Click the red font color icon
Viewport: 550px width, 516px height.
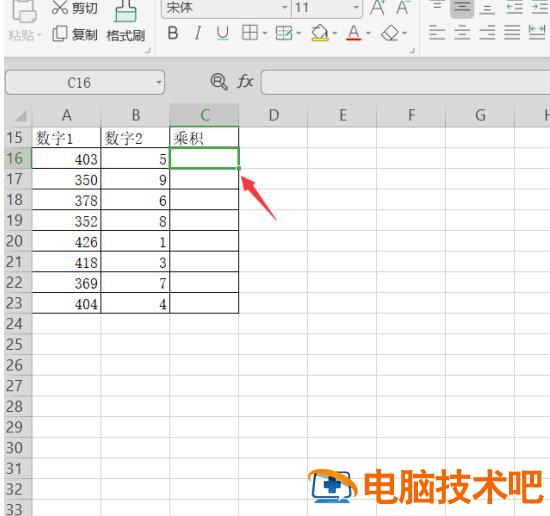[x=354, y=33]
